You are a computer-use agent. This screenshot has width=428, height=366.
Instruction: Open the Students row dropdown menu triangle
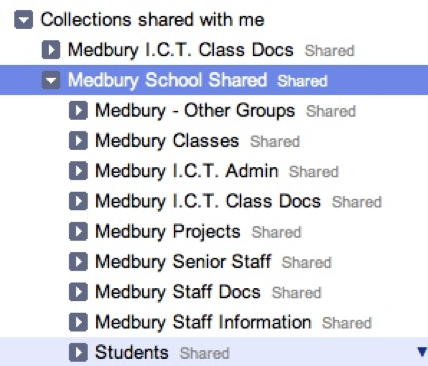click(x=422, y=352)
